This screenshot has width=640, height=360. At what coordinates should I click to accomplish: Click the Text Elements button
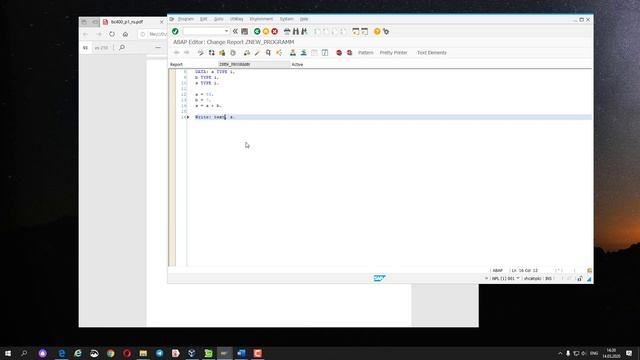click(x=432, y=53)
